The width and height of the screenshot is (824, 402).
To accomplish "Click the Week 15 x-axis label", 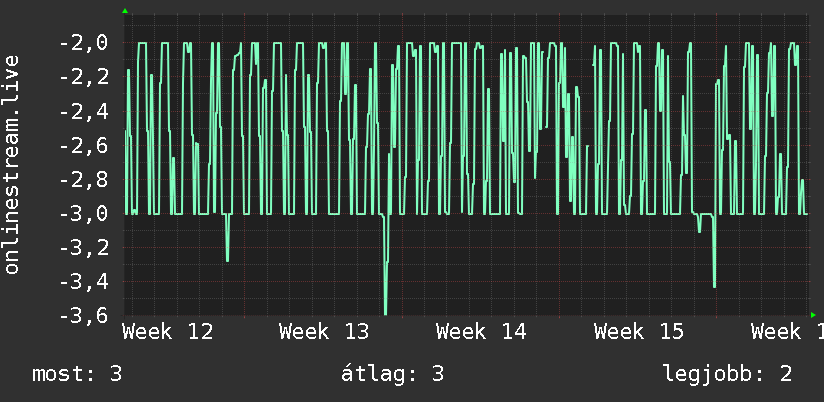I will pyautogui.click(x=639, y=332).
